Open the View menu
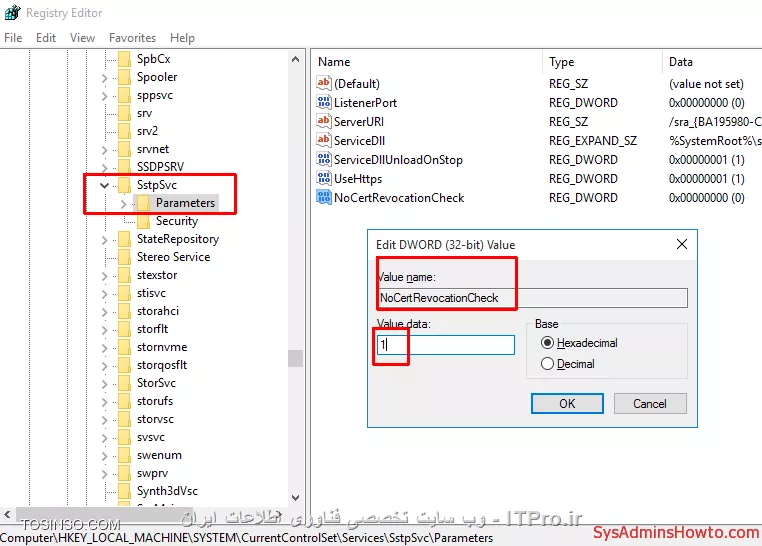Viewport: 762px width, 546px height. click(x=82, y=38)
